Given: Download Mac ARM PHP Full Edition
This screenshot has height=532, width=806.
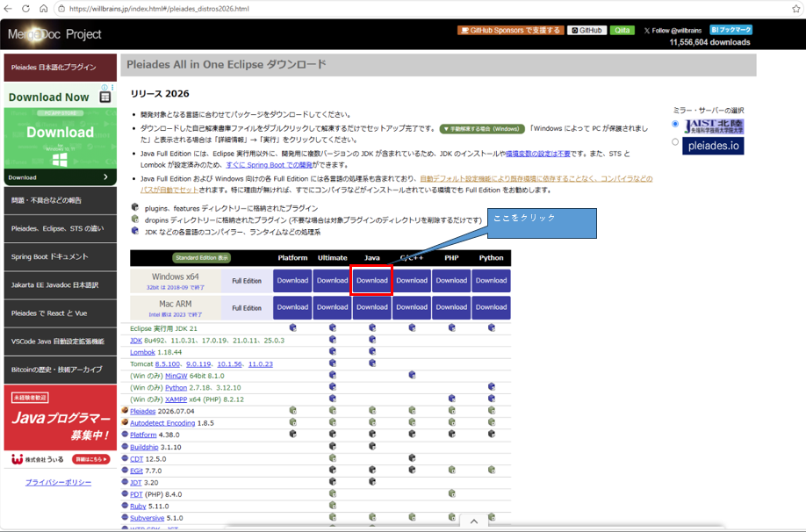Looking at the screenshot, I should 451,307.
